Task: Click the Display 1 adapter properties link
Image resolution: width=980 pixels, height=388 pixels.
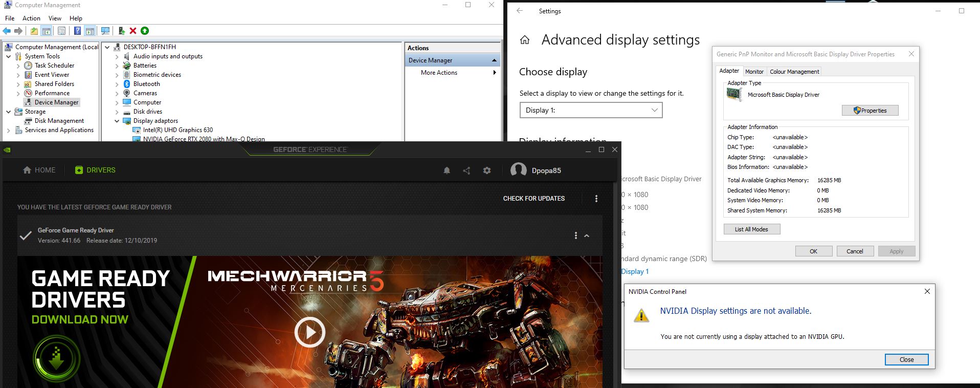Action: (x=635, y=272)
